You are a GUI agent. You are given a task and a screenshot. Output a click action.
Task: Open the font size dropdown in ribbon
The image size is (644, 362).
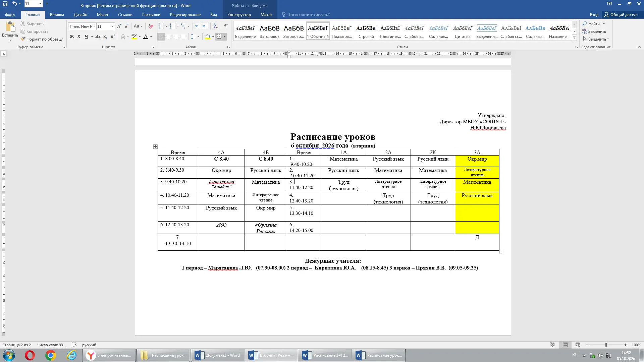(x=112, y=26)
